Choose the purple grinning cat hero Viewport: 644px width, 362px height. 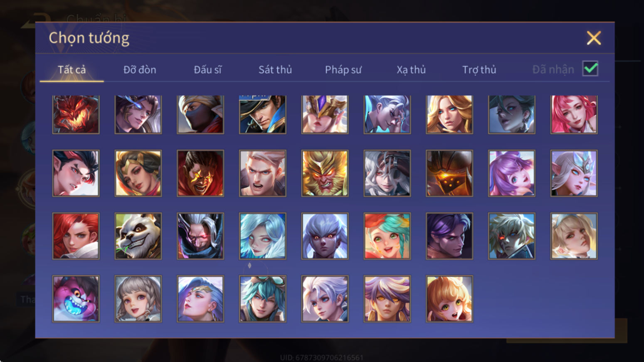tap(76, 298)
